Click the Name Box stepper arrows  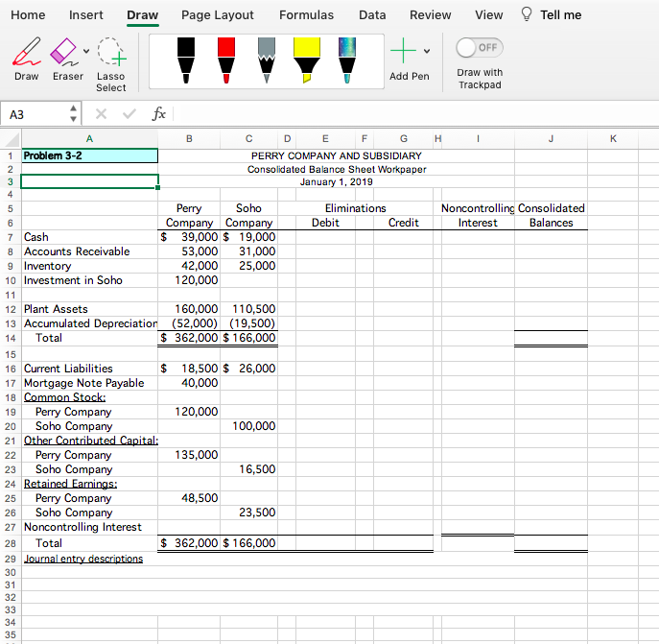click(73, 114)
